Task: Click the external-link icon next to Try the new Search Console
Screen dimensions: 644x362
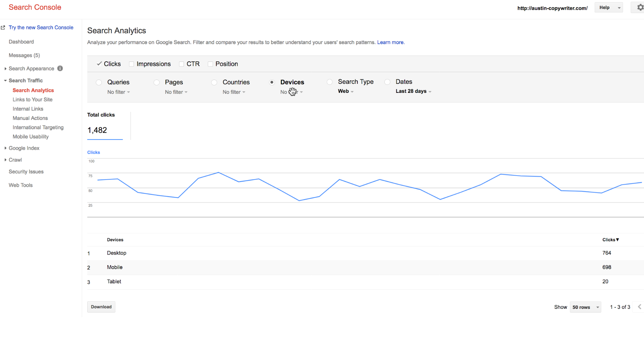Action: [3, 27]
